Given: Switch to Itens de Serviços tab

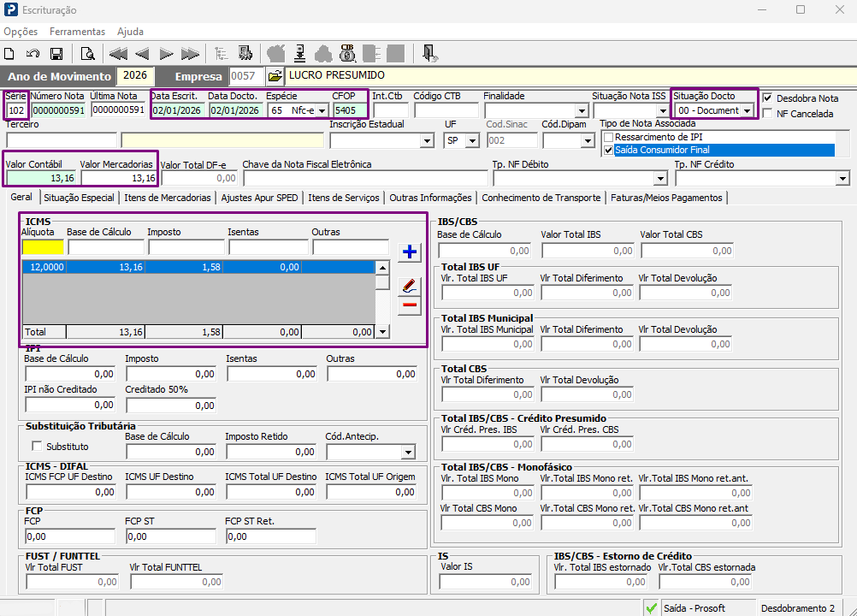Looking at the screenshot, I should [x=344, y=198].
